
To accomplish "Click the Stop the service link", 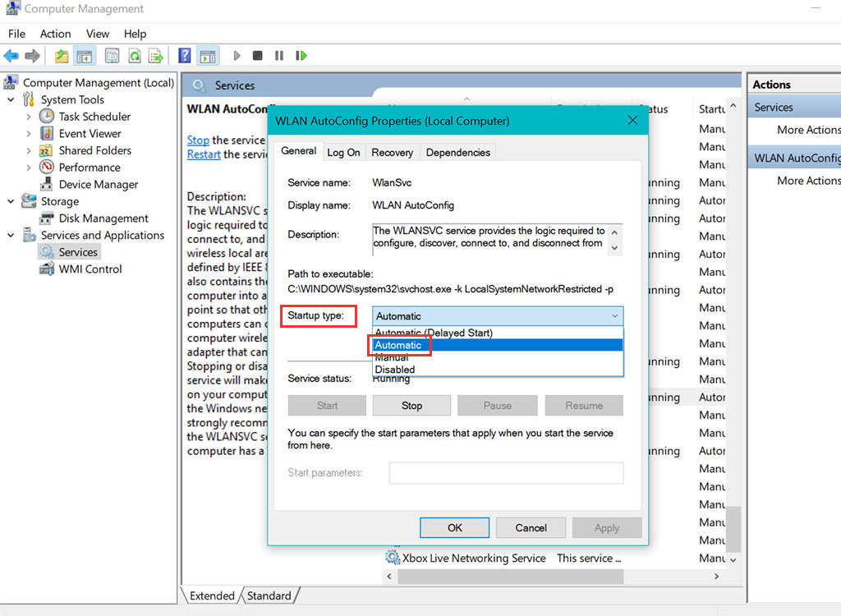I will pos(198,140).
